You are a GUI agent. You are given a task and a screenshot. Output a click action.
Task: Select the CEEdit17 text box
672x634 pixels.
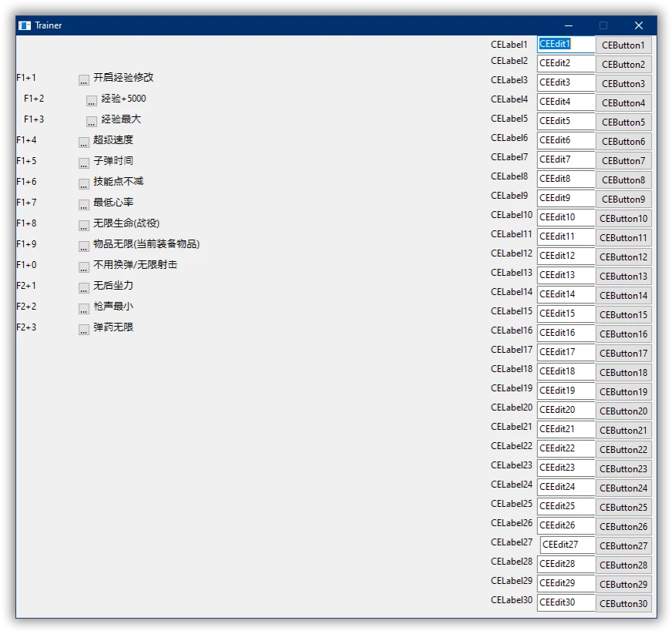coord(566,353)
